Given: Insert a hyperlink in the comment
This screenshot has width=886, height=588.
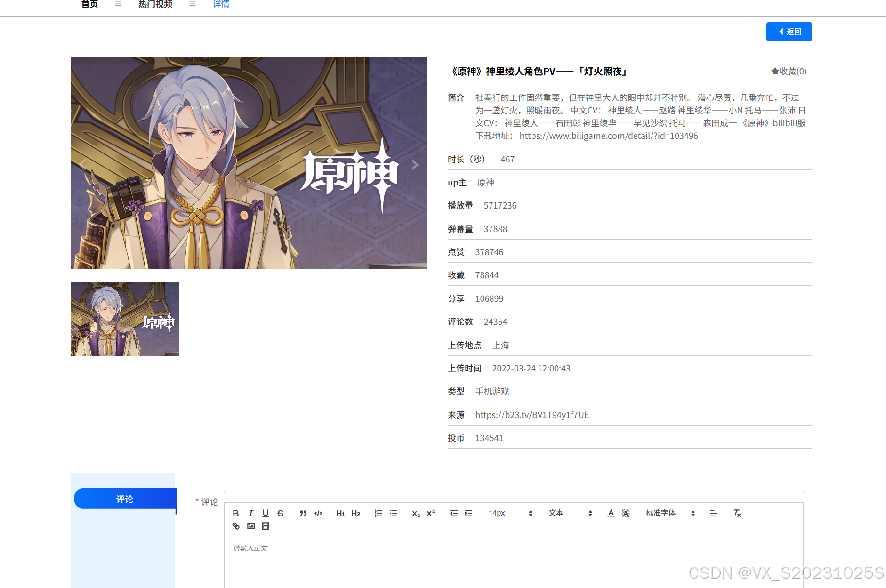Looking at the screenshot, I should tap(236, 526).
